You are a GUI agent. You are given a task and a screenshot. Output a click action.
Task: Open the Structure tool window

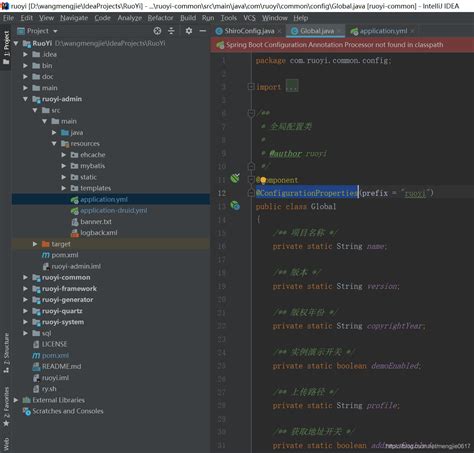coord(6,353)
